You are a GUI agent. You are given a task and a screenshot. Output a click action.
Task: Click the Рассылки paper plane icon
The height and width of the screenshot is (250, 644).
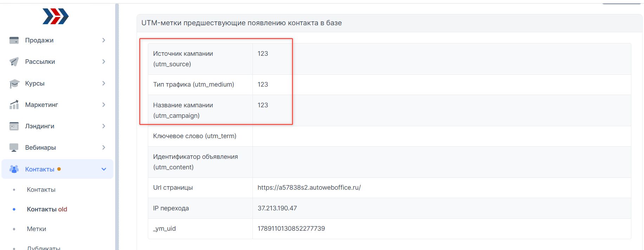[x=14, y=62]
